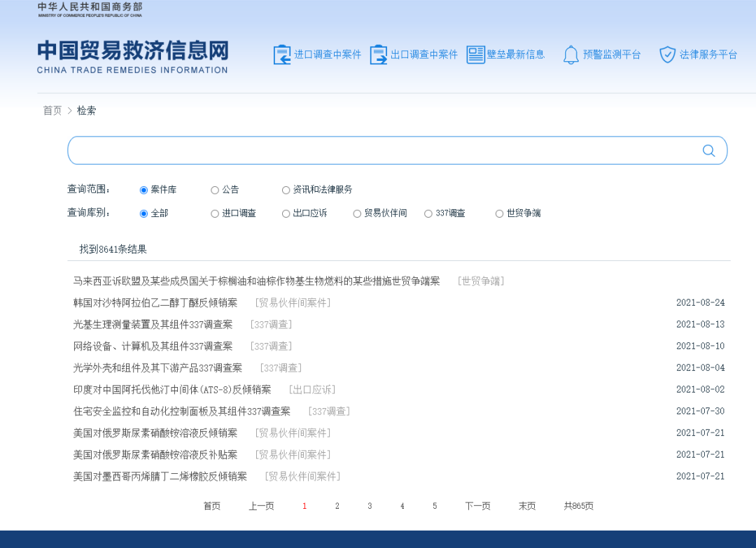Click inside the search input box
756x548 pixels.
tap(350, 150)
